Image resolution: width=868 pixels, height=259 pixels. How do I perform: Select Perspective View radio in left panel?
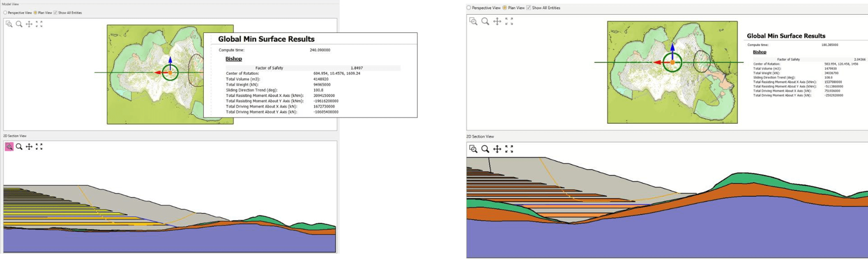pyautogui.click(x=5, y=13)
